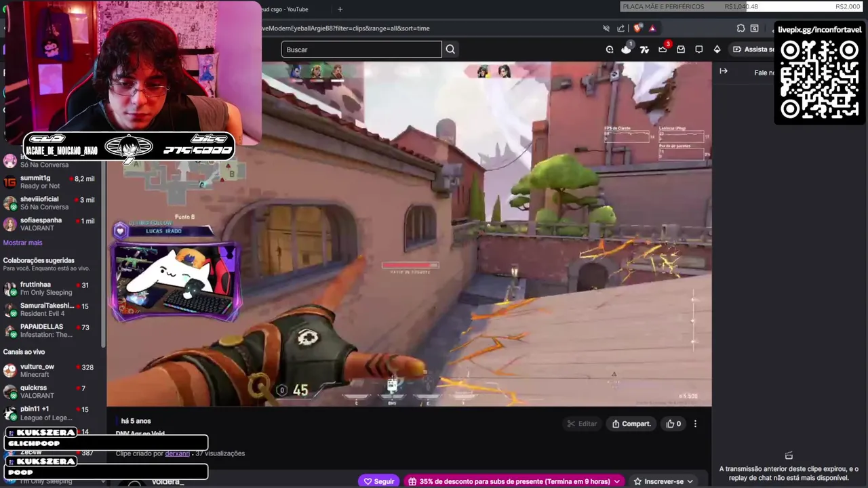Click 'Canais ao vivo' heading text
The image size is (868, 488).
tap(24, 352)
